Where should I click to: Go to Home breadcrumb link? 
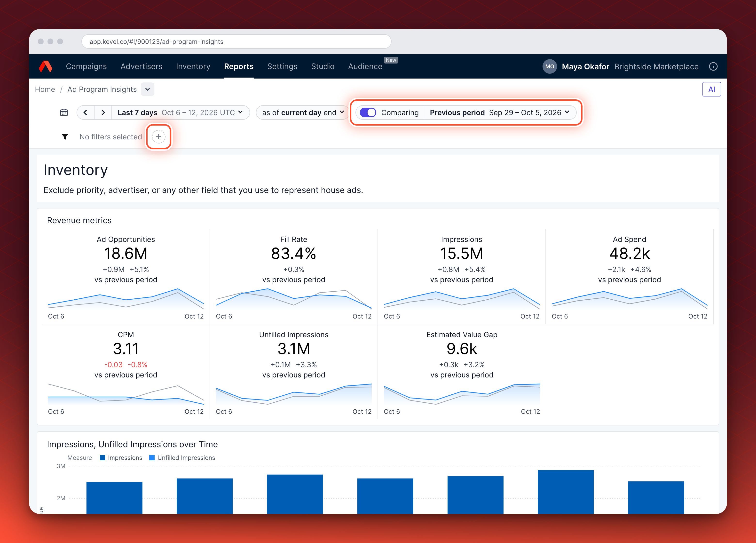point(45,89)
